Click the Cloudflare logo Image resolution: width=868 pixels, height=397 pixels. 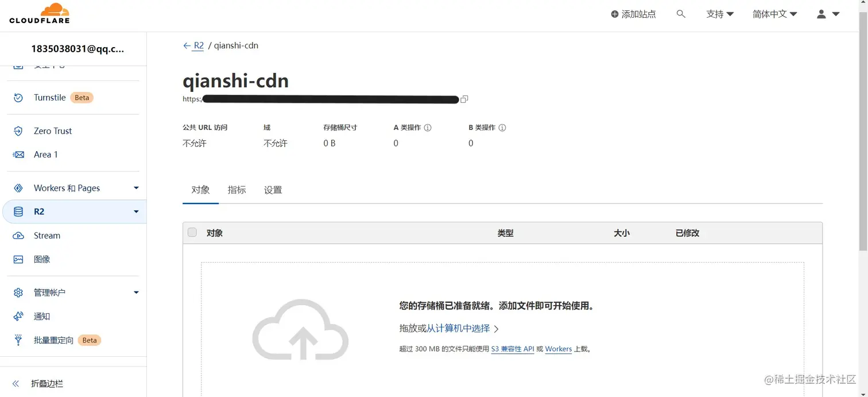(40, 13)
